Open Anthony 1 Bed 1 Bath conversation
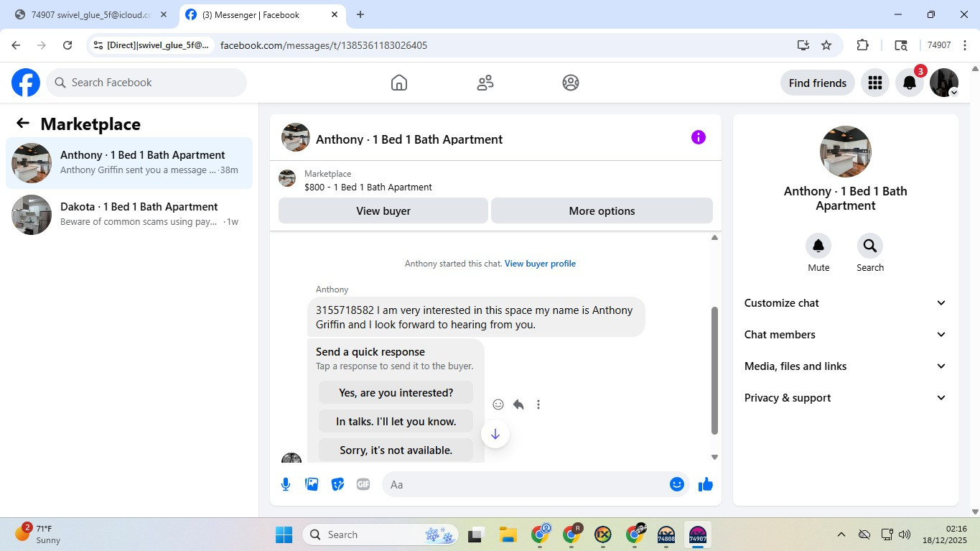980x551 pixels. pos(129,163)
